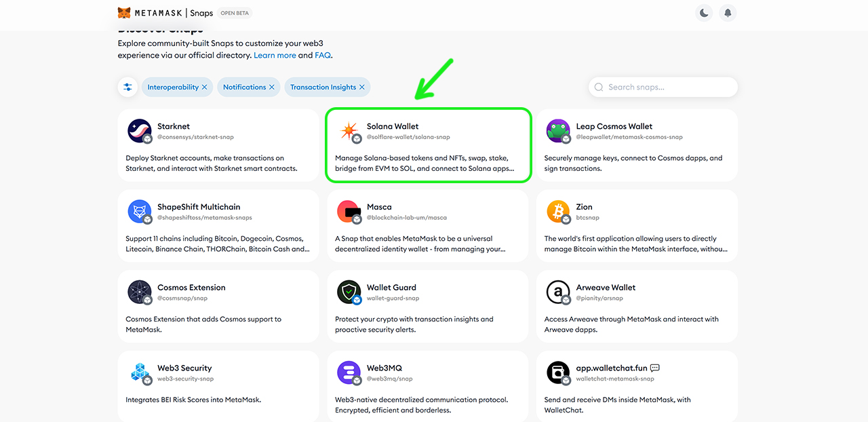The height and width of the screenshot is (422, 868).
Task: Open the FAQ link
Action: 323,55
